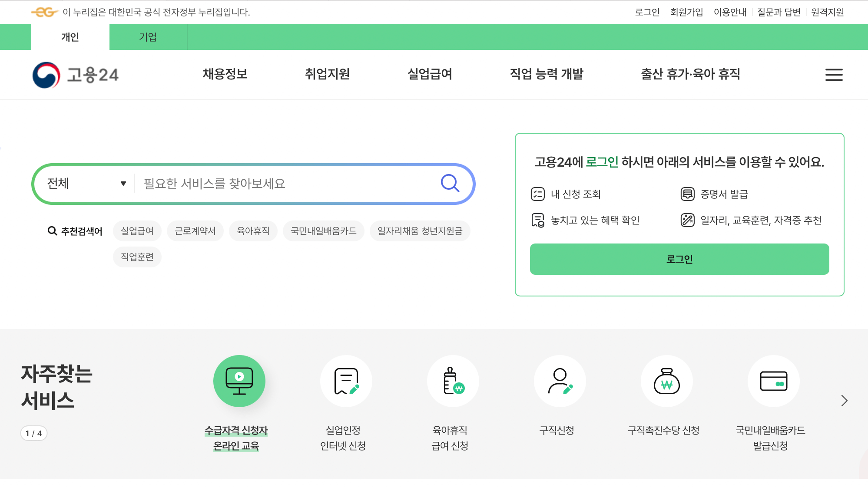This screenshot has height=487, width=868.
Task: Open the 전체 search category dropdown
Action: [85, 183]
